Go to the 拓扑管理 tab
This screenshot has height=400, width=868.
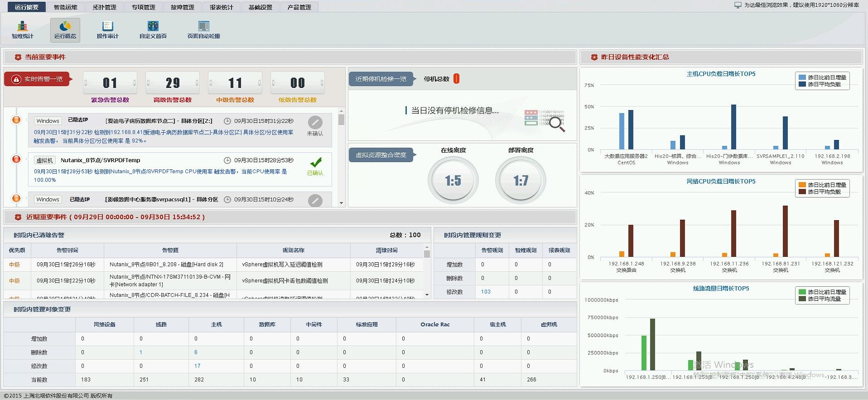[x=104, y=7]
